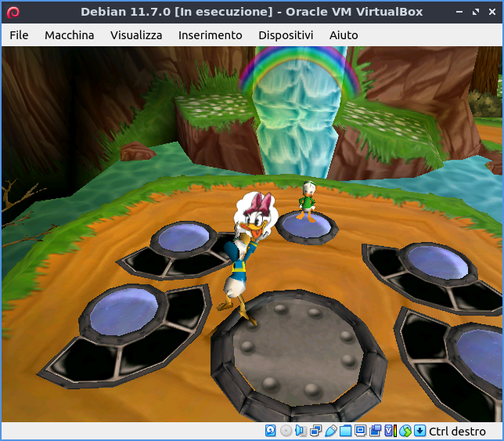Click the CPU virtualization status indicator
Image resolution: width=504 pixels, height=441 pixels.
pyautogui.click(x=391, y=431)
